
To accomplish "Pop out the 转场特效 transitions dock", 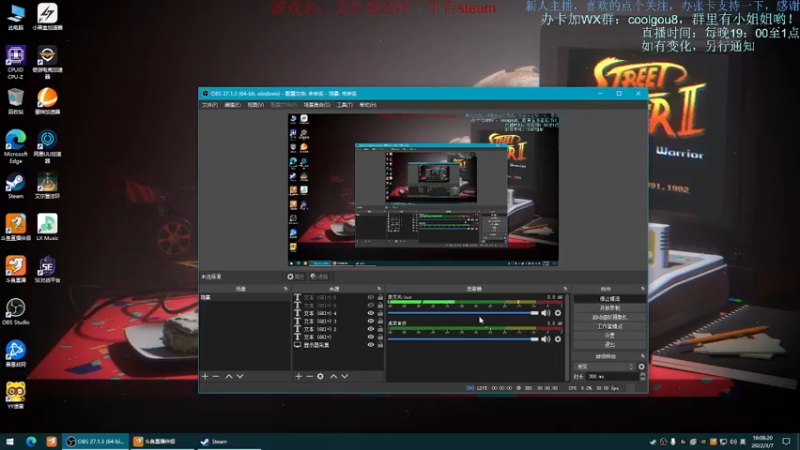I will pos(642,357).
